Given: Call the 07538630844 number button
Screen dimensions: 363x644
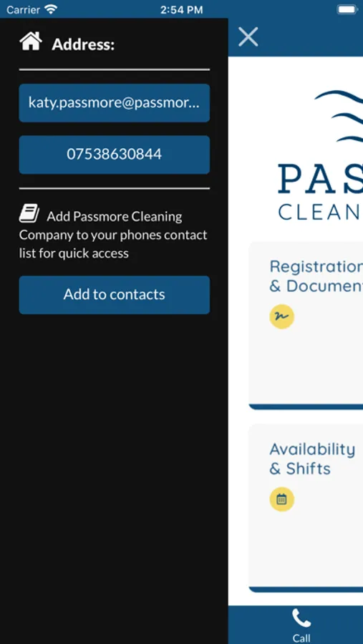Looking at the screenshot, I should (115, 155).
